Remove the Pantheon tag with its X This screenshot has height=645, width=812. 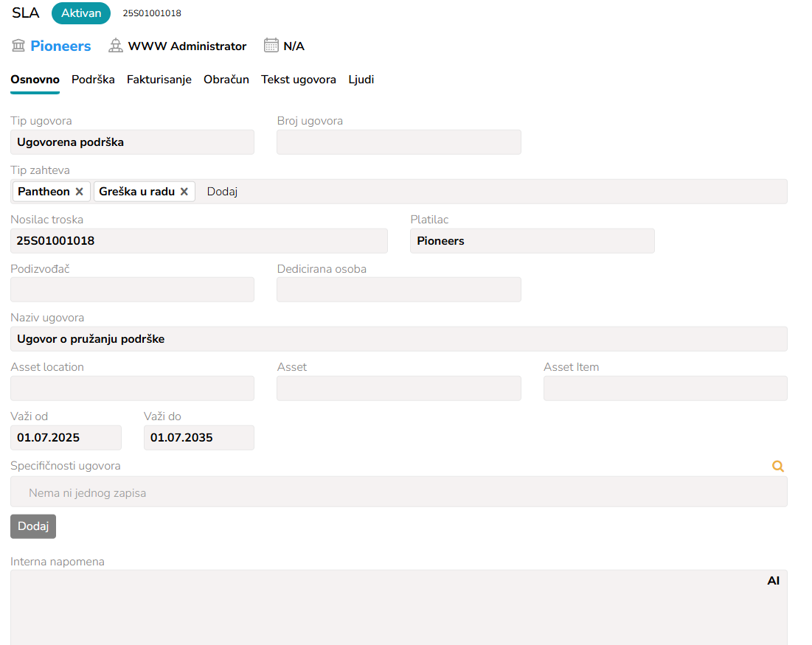[80, 192]
